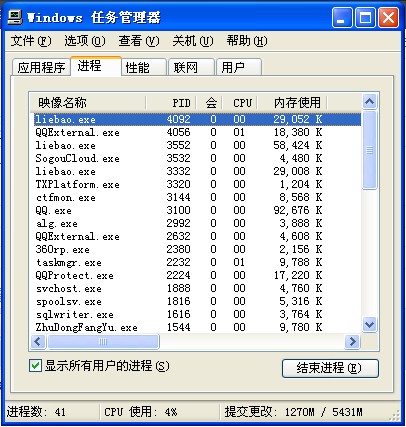
Task: Sort processes by PID column header
Action: [x=171, y=103]
